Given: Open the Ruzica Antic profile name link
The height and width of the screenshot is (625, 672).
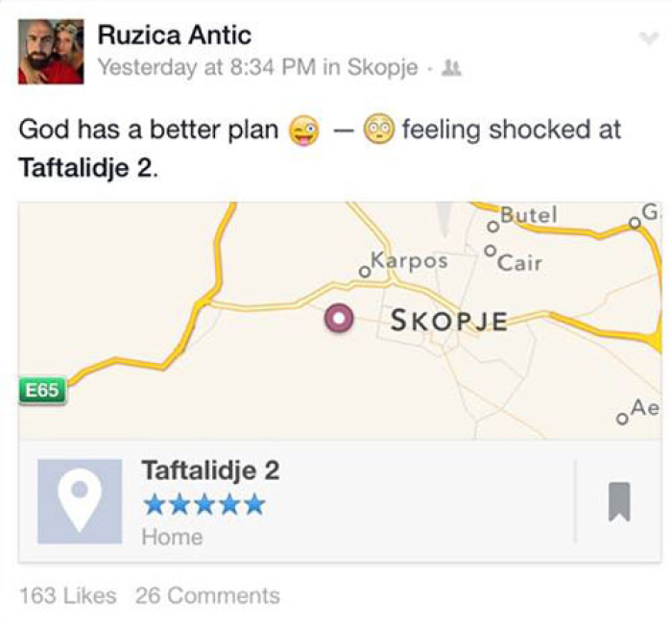Looking at the screenshot, I should tap(174, 36).
